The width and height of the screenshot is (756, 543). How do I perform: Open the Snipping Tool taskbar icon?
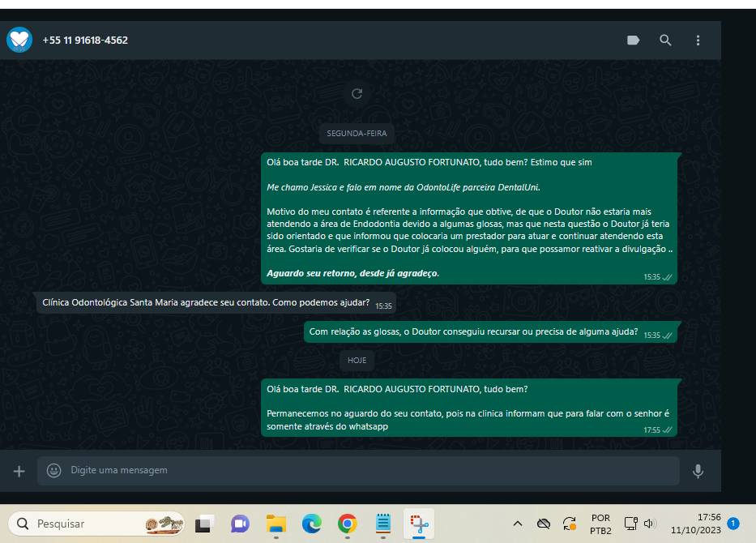[419, 524]
